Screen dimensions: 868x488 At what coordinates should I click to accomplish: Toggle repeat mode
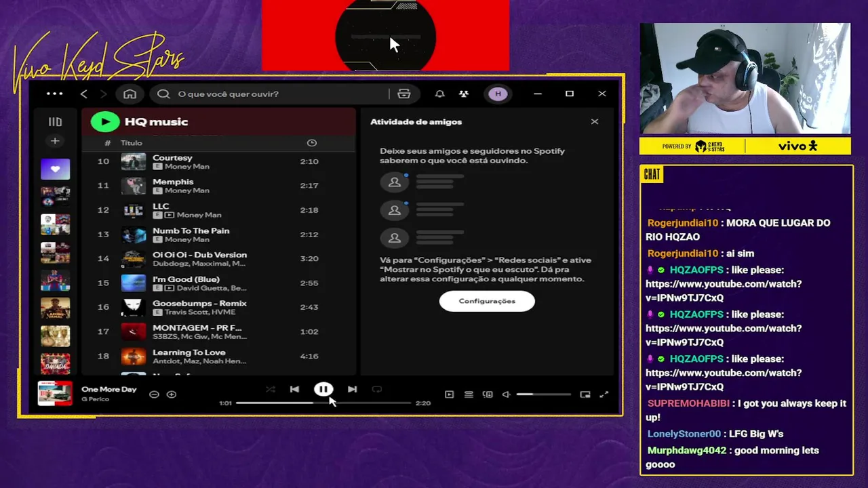point(377,389)
